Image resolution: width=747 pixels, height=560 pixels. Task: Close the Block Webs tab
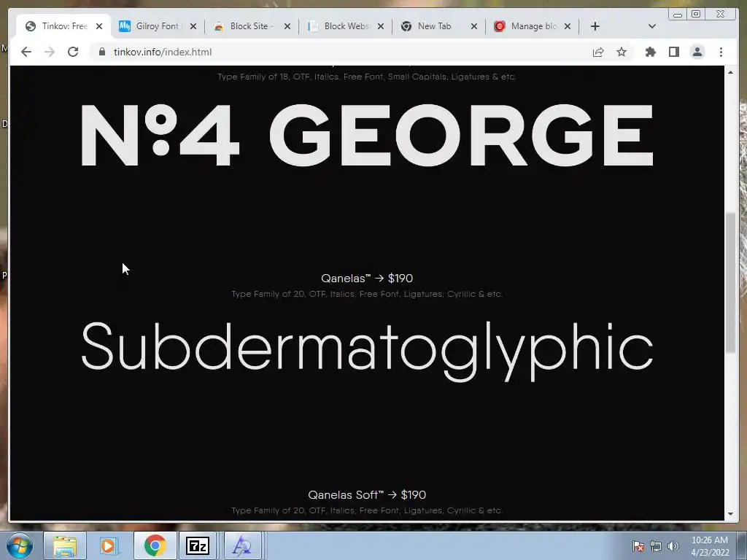point(381,26)
